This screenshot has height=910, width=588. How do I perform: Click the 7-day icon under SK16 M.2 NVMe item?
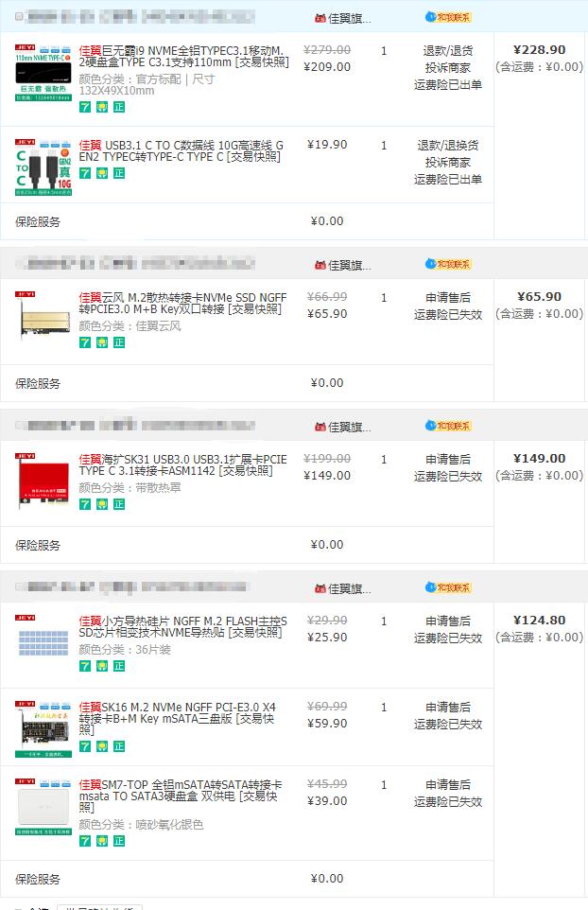click(85, 746)
